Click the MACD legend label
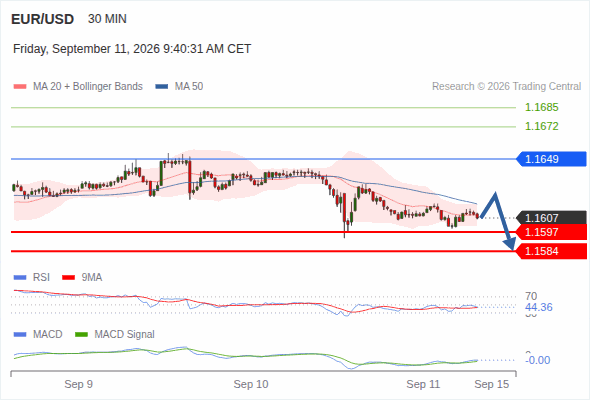The height and width of the screenshot is (400, 590). (47, 334)
